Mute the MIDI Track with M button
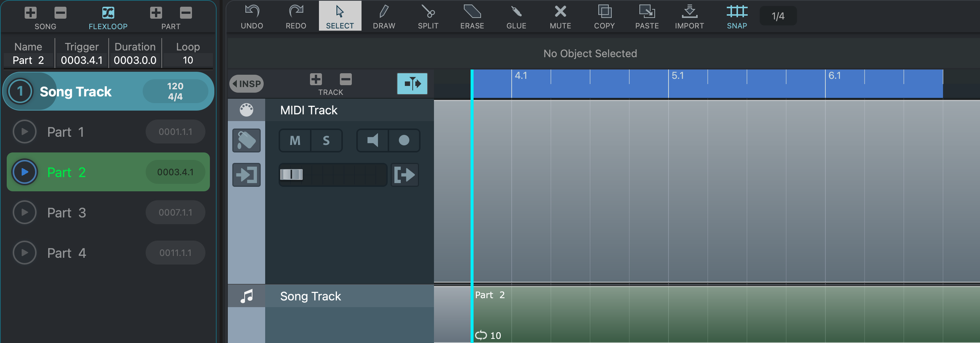This screenshot has width=980, height=343. (295, 140)
